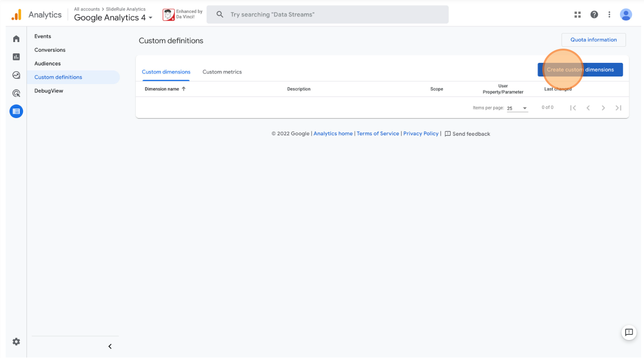Click the Create custom dimensions button
Viewport: 644px width, 358px height.
click(x=580, y=70)
